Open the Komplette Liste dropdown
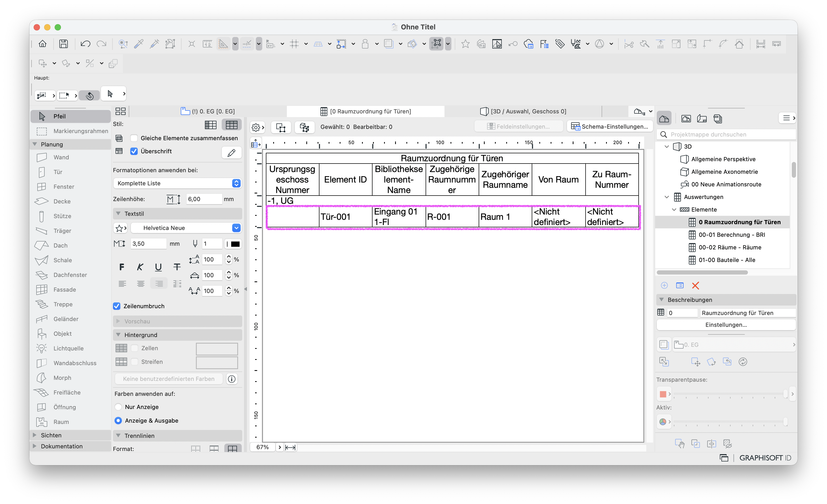This screenshot has width=827, height=504. click(x=178, y=183)
